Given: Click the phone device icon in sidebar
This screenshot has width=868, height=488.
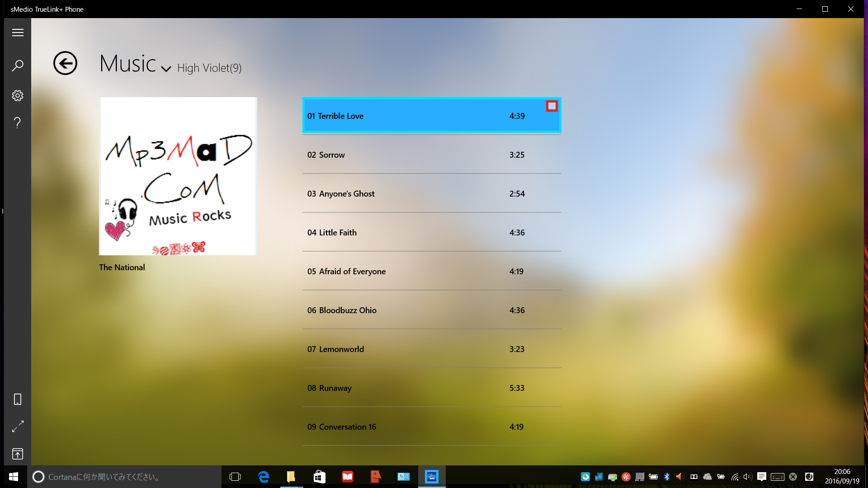Looking at the screenshot, I should click(18, 399).
